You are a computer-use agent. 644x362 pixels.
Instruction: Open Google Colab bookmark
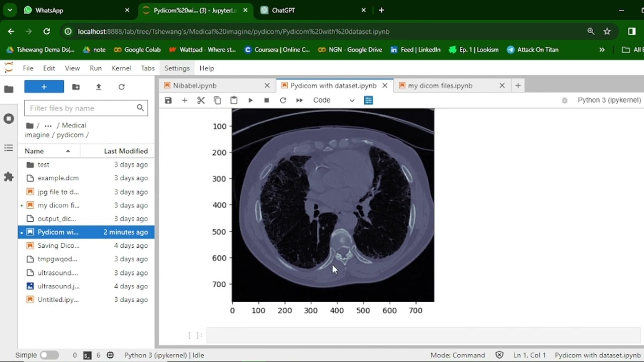pyautogui.click(x=137, y=50)
